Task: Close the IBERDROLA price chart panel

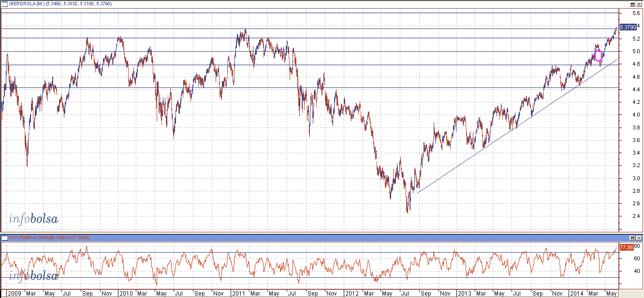Action: tap(638, 3)
